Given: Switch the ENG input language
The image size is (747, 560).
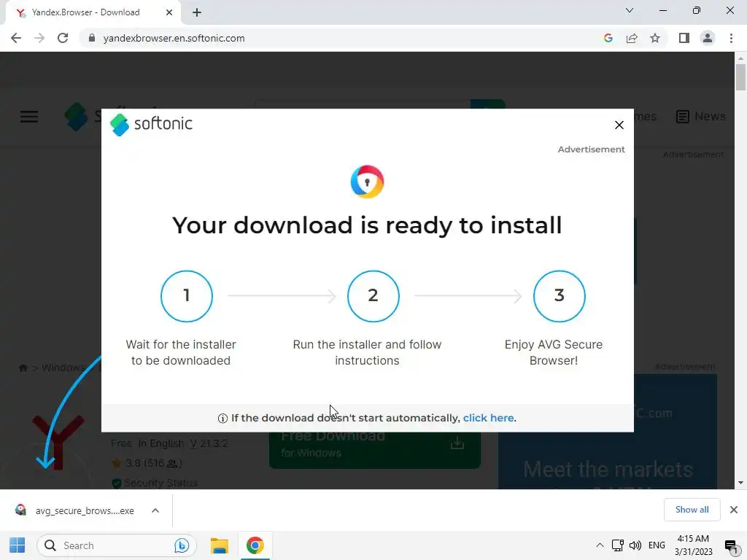Looking at the screenshot, I should 657,545.
